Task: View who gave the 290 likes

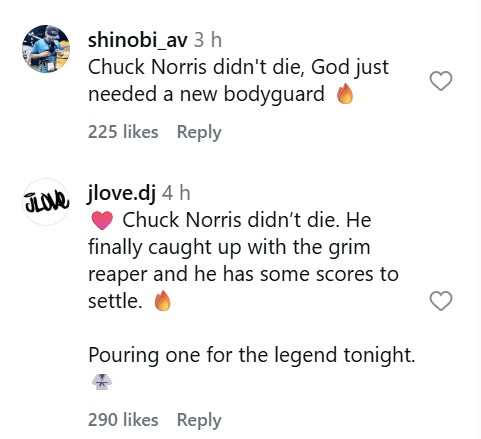Action: (123, 419)
